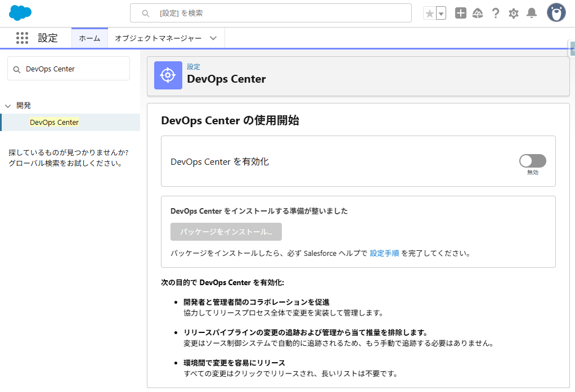Focus the Quick Find field containing DevOps Center
Image resolution: width=575 pixels, height=392 pixels.
[69, 69]
